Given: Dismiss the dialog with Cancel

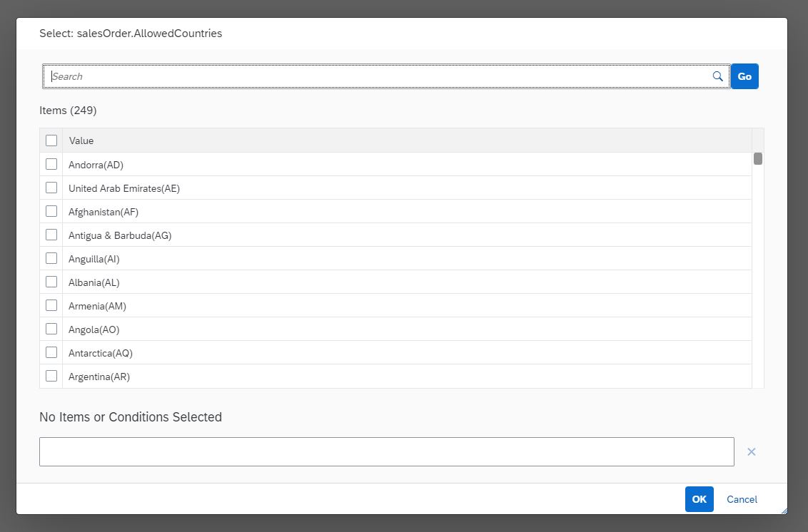Looking at the screenshot, I should [x=742, y=499].
